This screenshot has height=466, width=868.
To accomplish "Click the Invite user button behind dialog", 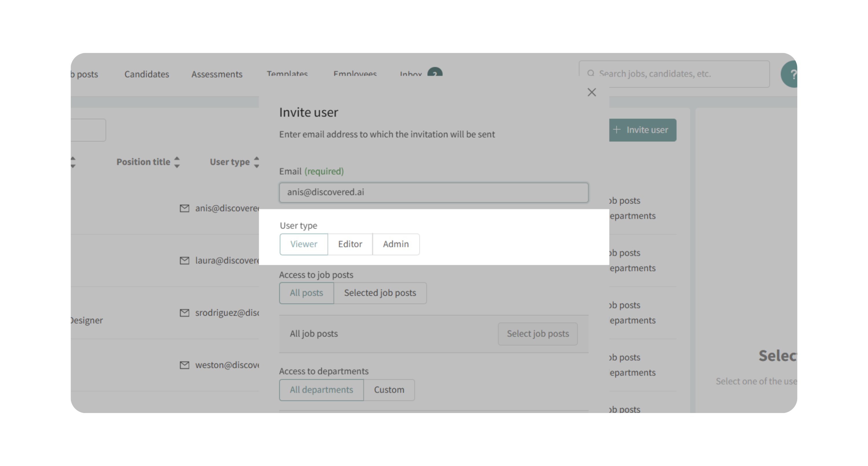I will (x=642, y=130).
